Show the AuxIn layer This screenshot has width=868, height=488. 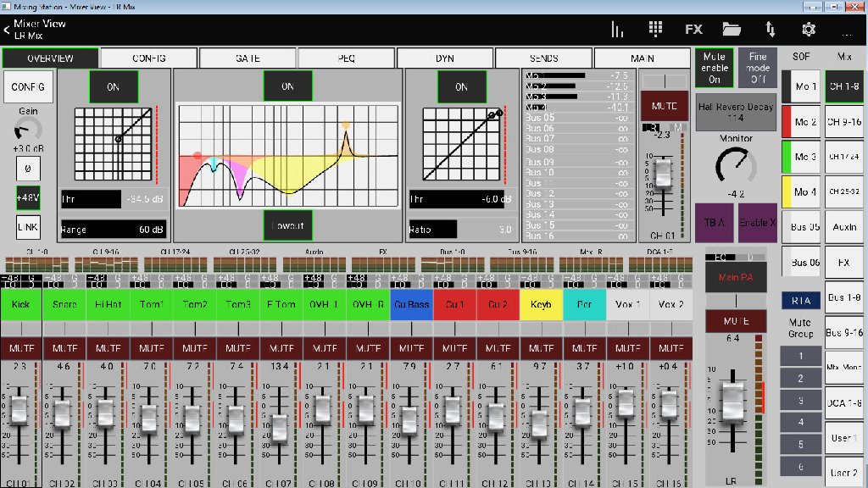(844, 227)
